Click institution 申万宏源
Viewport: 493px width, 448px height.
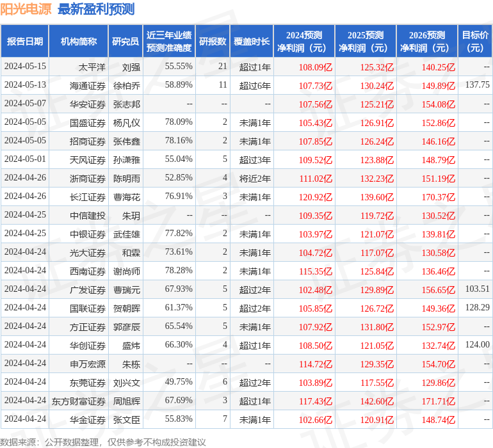pos(88,364)
